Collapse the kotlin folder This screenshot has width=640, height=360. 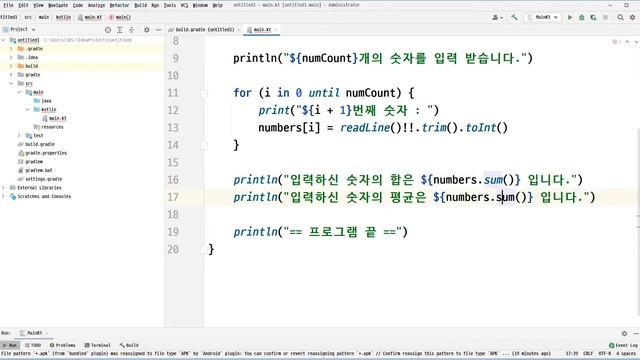(27, 109)
